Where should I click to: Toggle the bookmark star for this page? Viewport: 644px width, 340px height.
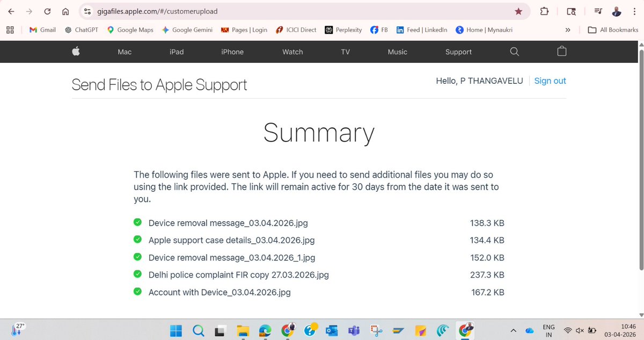(x=518, y=11)
